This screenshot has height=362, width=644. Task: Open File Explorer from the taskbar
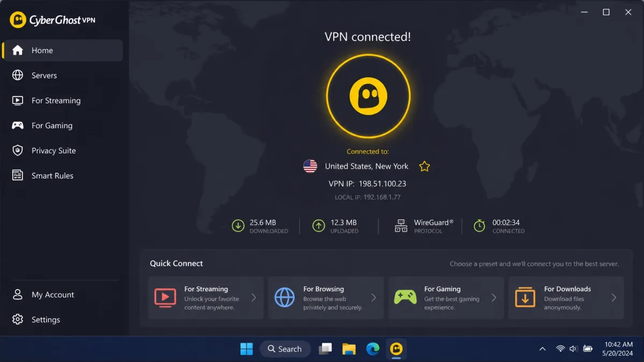(x=349, y=349)
